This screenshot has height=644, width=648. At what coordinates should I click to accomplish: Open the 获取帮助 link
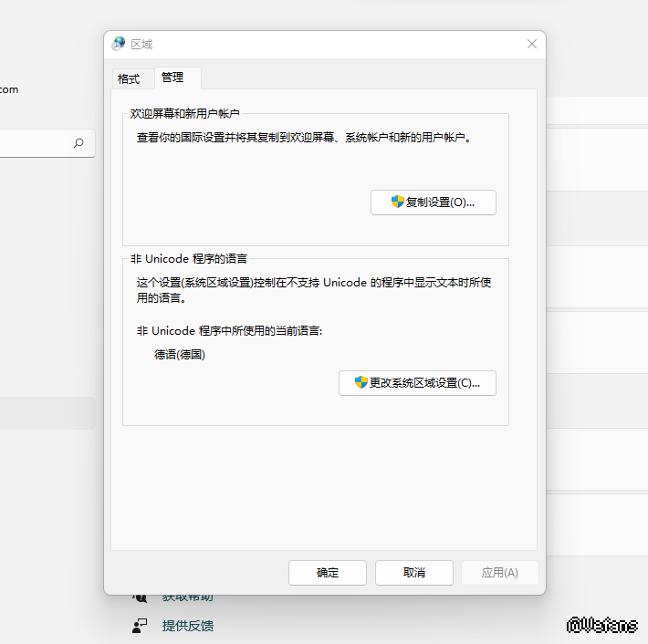188,597
